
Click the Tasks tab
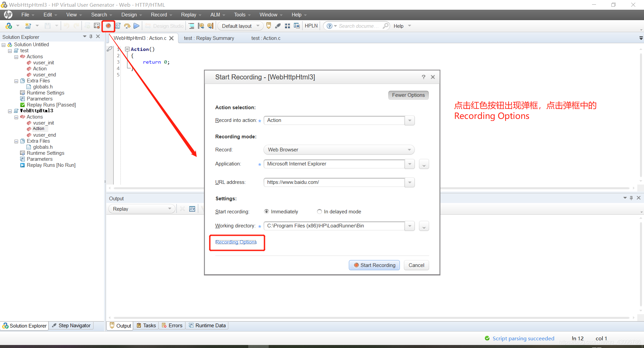146,326
